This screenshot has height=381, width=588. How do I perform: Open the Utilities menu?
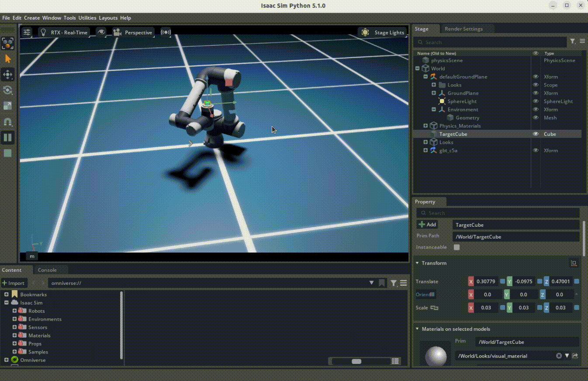point(87,18)
